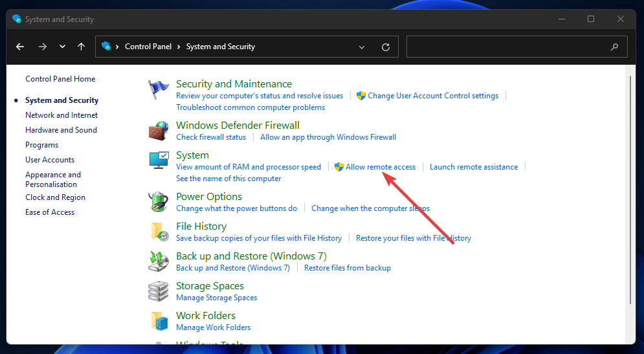Click the Security and Maintenance flag icon
644x354 pixels.
click(x=159, y=89)
